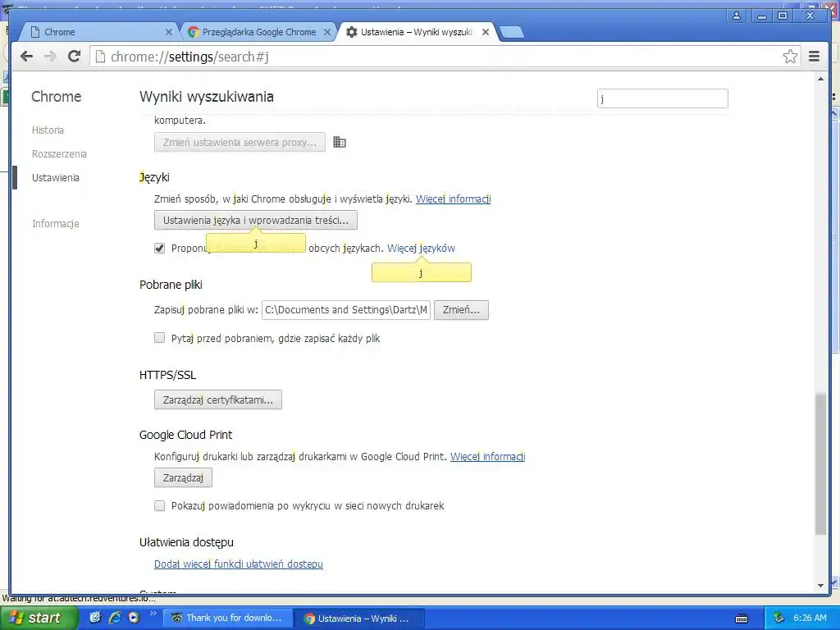Open Internet Explorer from quick launch
The height and width of the screenshot is (630, 840).
[x=115, y=618]
